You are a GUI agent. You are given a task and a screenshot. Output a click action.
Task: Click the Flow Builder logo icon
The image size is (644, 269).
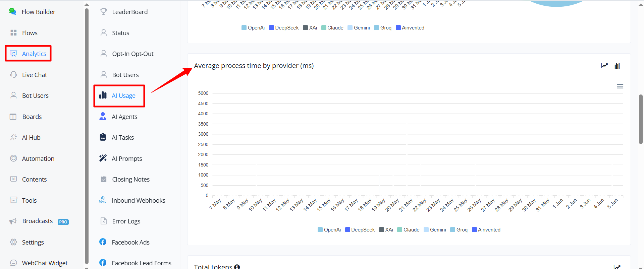point(13,12)
